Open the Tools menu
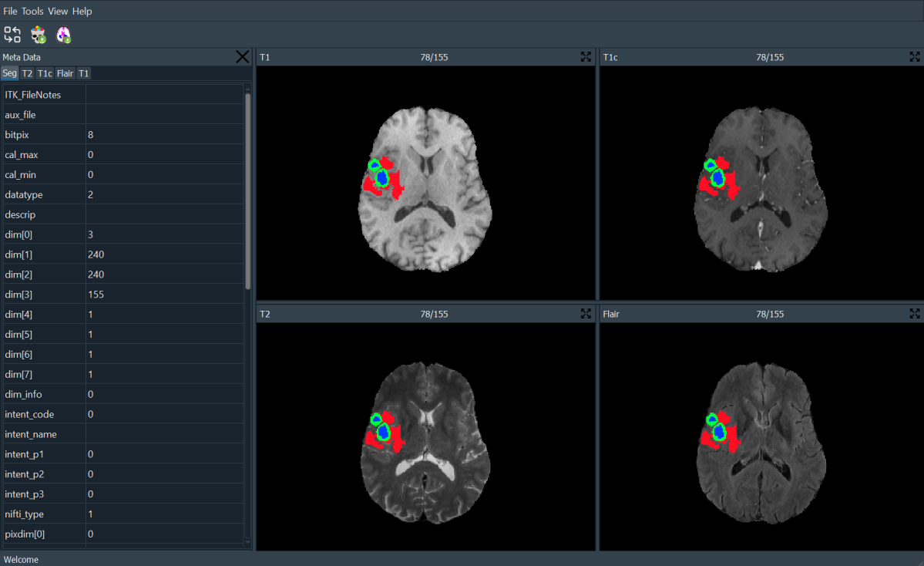 pos(32,11)
